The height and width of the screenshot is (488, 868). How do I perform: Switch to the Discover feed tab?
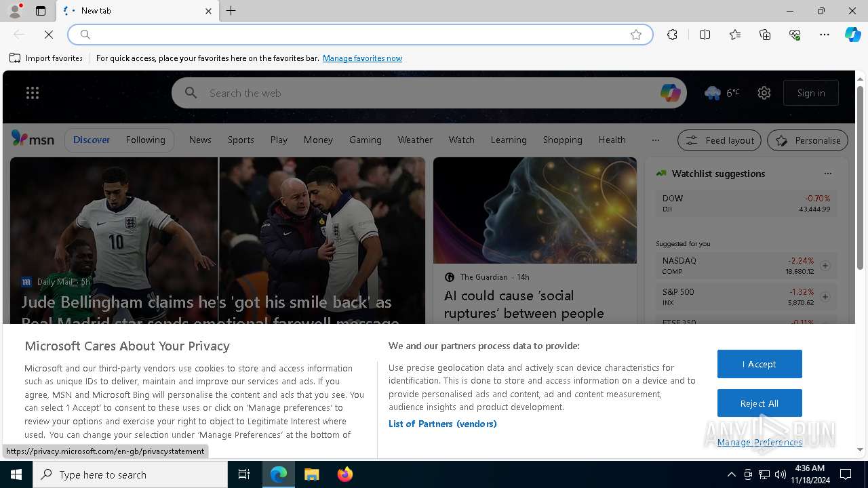click(x=92, y=140)
